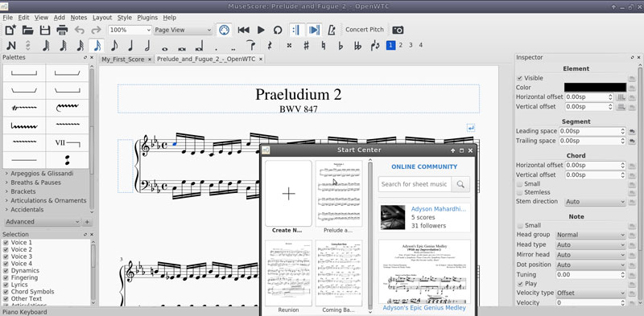644x316 pixels.
Task: Uncheck Chord Symbols in Selection panel
Action: [6, 292]
